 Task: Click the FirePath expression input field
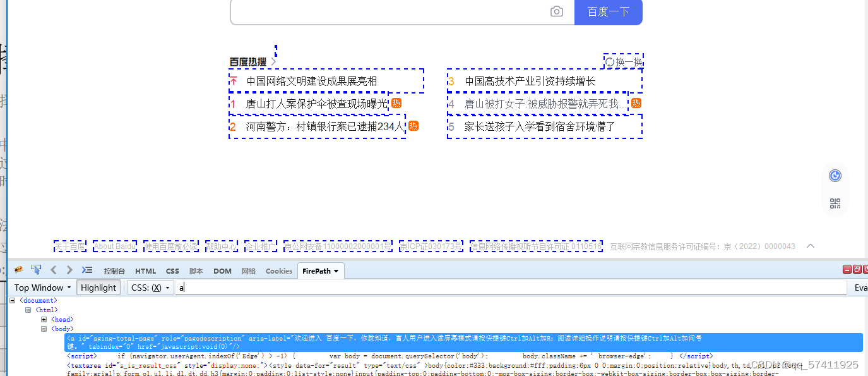pos(379,287)
